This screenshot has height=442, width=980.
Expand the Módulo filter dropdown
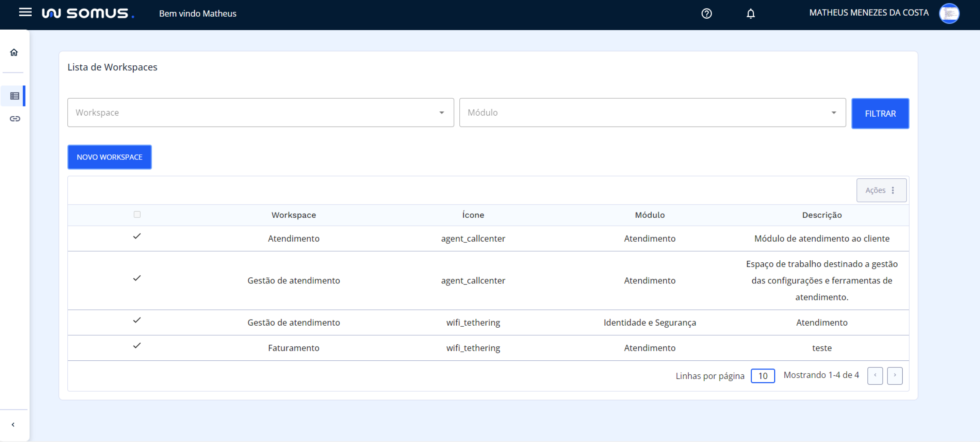[834, 113]
